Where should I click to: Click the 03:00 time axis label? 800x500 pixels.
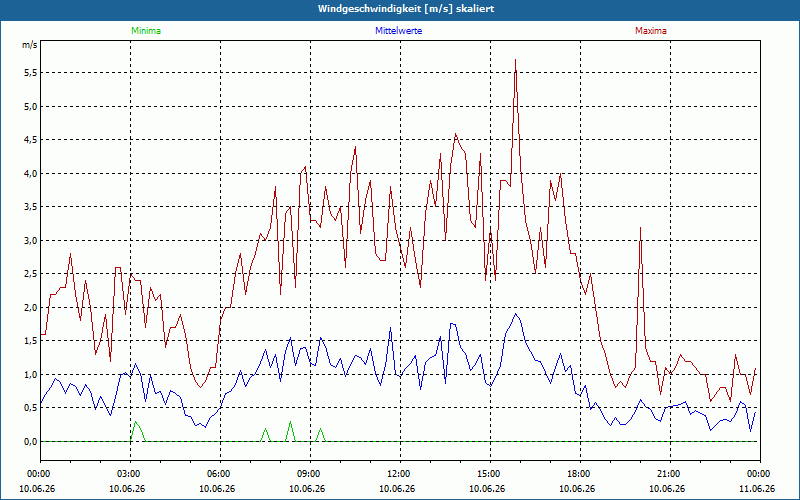130,474
